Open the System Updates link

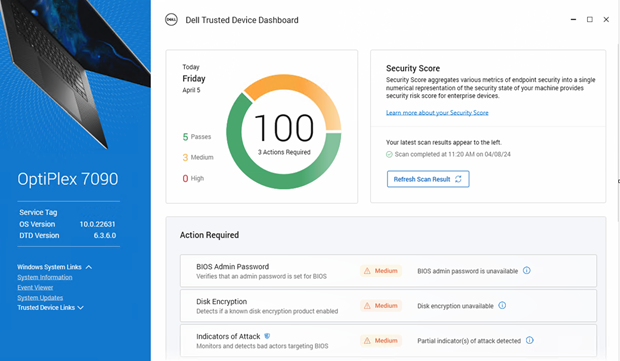pos(40,298)
